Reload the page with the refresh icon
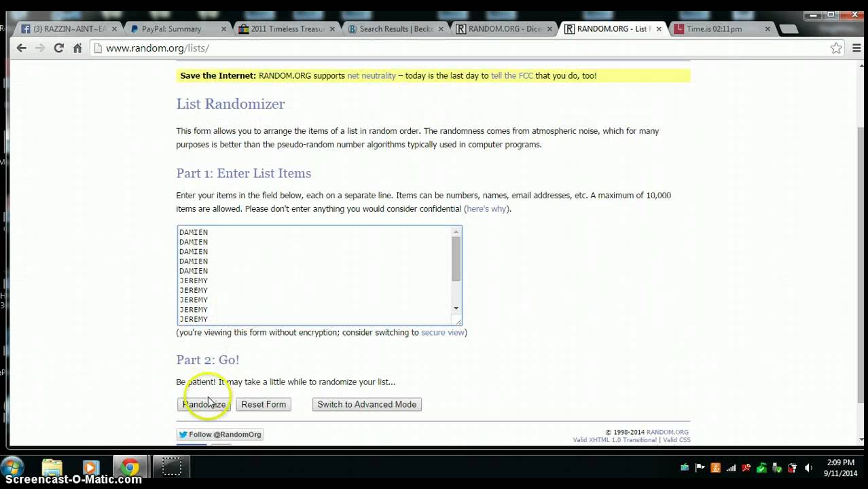Viewport: 868px width, 489px height. click(x=59, y=48)
